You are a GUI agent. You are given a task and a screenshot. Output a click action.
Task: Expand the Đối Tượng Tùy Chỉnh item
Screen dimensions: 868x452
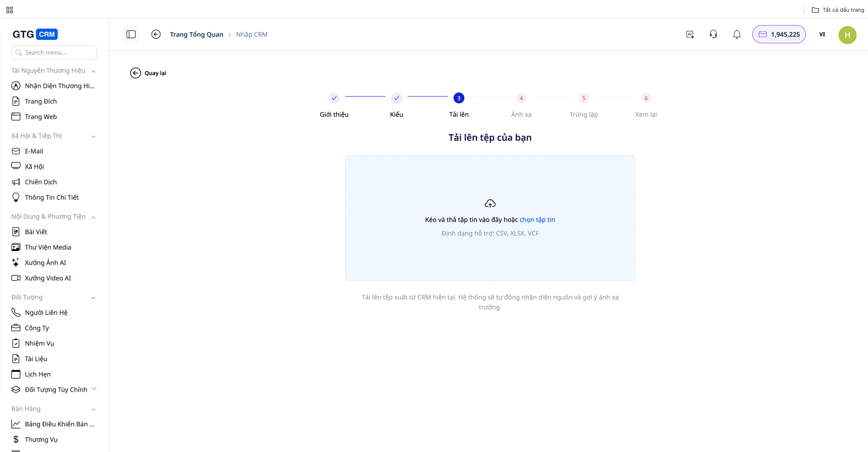pos(94,389)
